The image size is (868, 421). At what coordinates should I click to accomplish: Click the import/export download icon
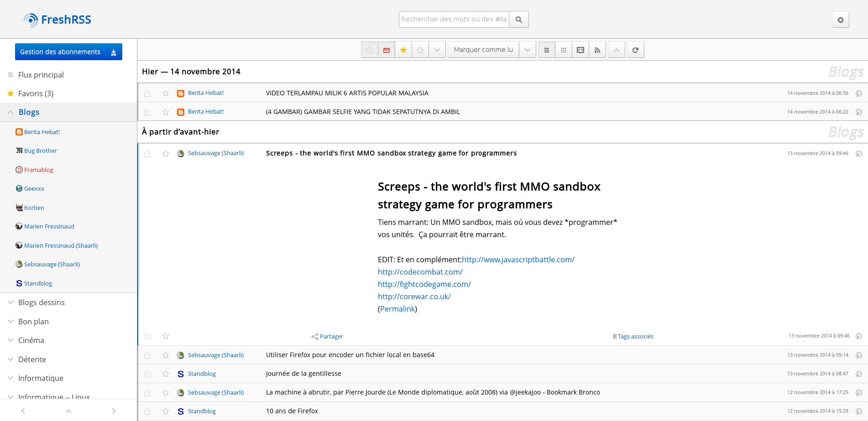coord(114,52)
